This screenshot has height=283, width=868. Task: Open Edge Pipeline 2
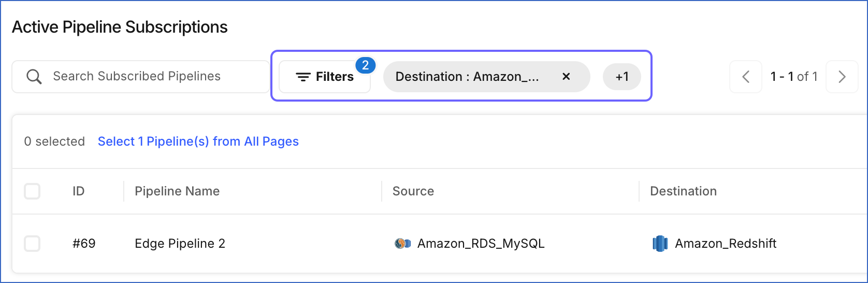[180, 243]
